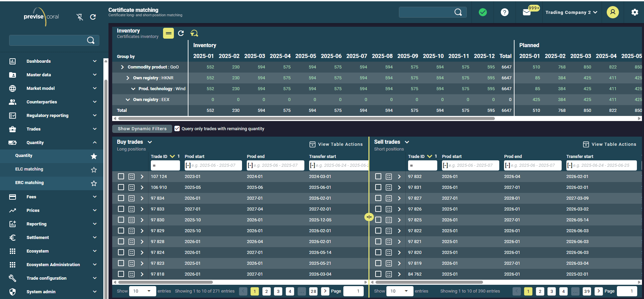644x299 pixels.
Task: Click the yellow collapse Inventory icon
Action: point(168,33)
